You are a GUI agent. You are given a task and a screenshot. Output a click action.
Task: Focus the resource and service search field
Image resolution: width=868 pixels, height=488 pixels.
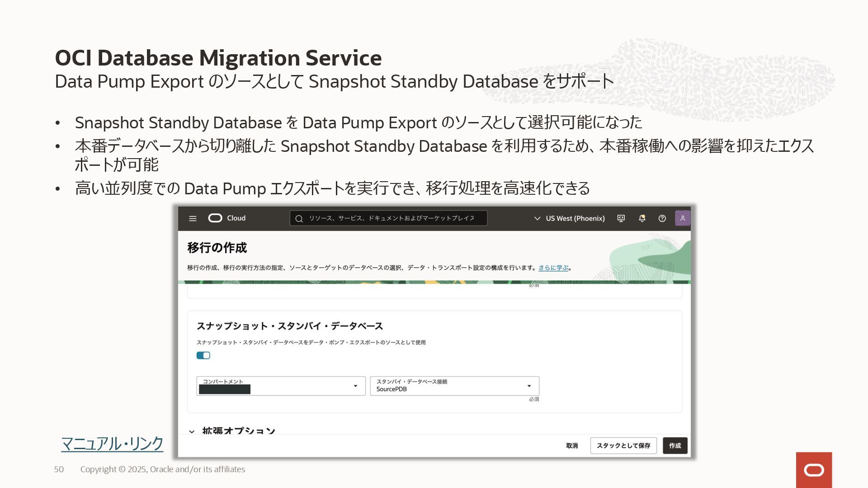(388, 218)
